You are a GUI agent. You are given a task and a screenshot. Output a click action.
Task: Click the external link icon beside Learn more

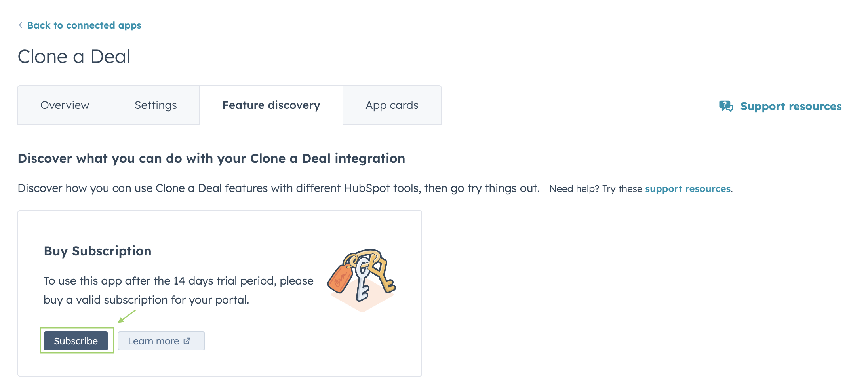(187, 341)
